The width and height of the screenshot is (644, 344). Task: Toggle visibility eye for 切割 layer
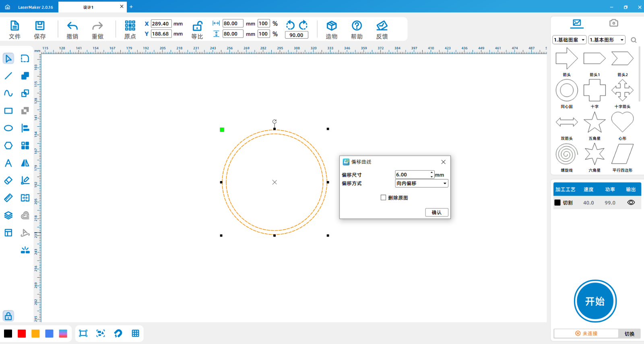pos(631,203)
